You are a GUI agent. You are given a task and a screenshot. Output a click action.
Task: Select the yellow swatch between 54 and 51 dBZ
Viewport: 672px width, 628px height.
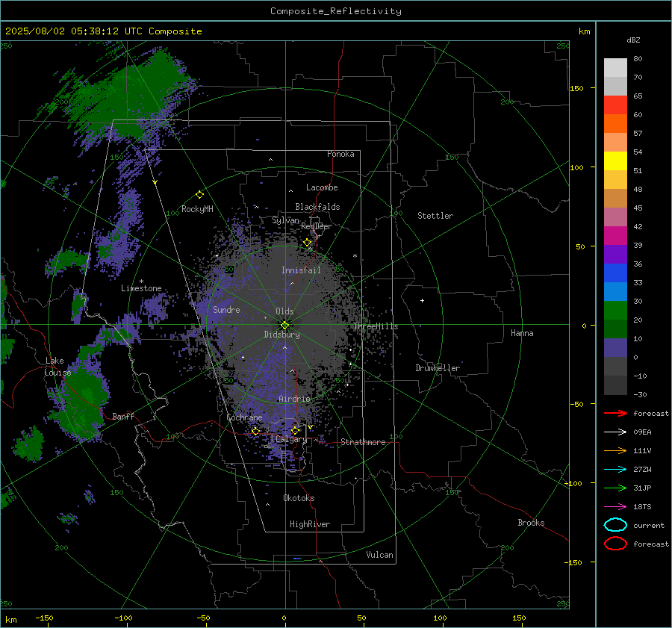[x=615, y=161]
